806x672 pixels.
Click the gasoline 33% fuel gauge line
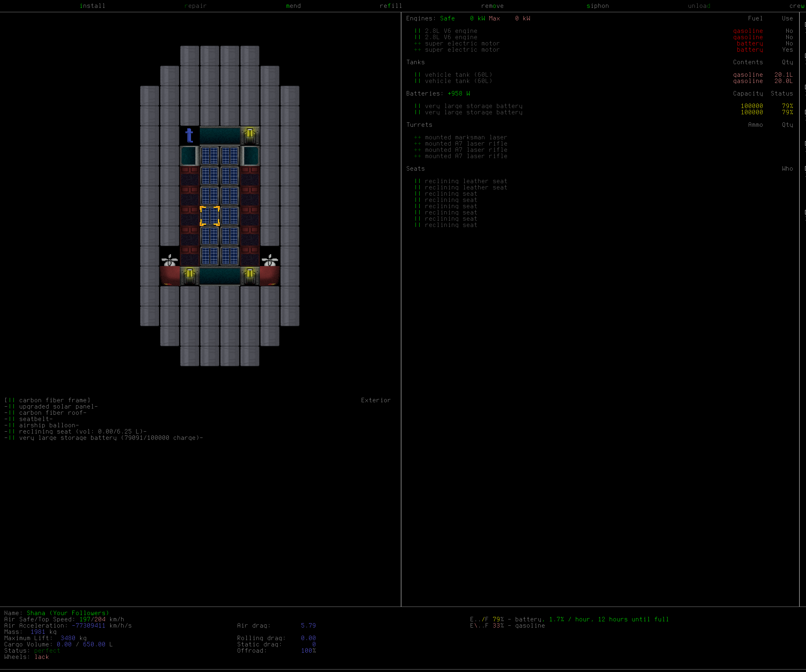(x=507, y=626)
